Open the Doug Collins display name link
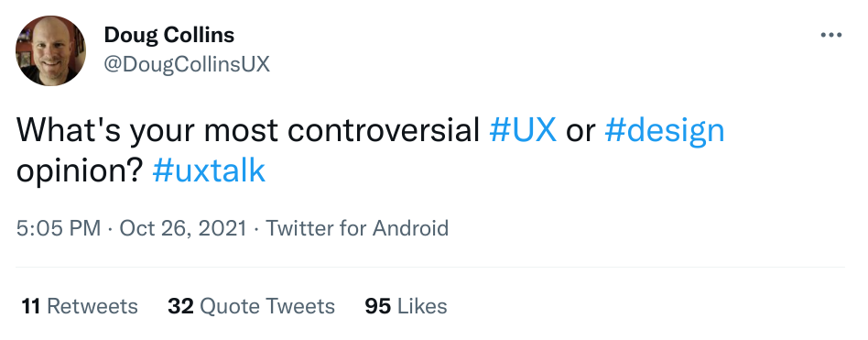This screenshot has height=340, width=868. click(x=168, y=36)
